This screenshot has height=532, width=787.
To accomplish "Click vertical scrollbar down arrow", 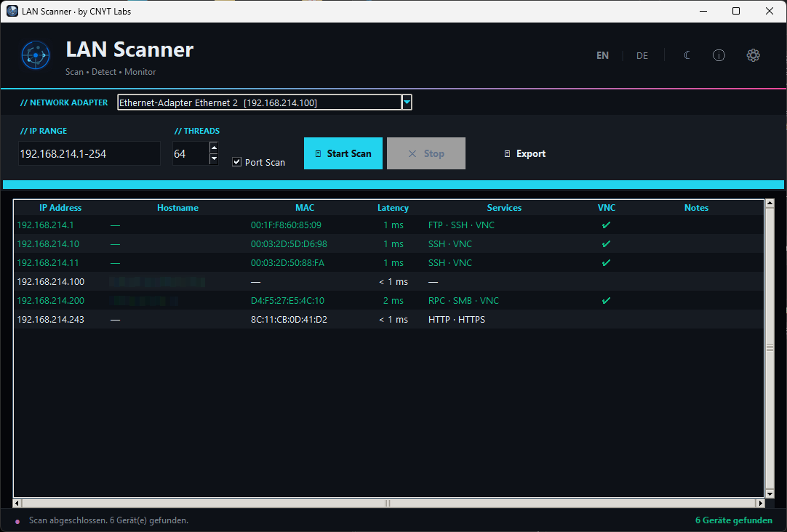I will tap(770, 494).
